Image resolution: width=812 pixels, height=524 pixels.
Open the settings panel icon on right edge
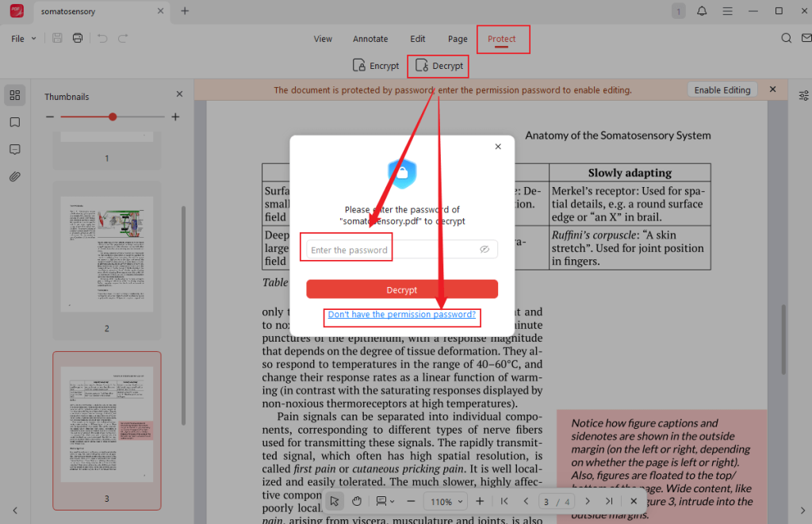point(803,94)
